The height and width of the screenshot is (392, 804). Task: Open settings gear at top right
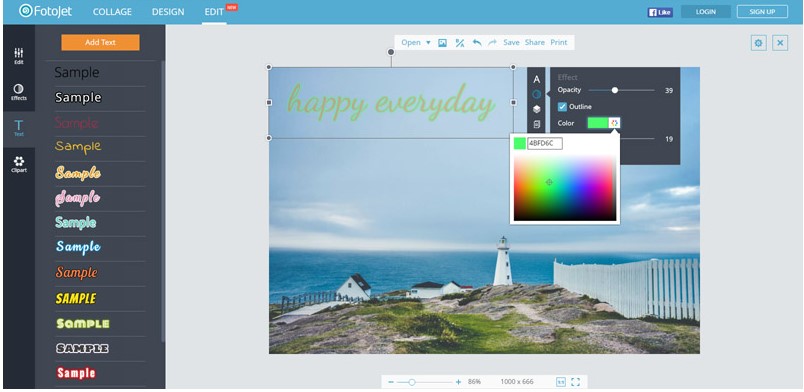(758, 43)
